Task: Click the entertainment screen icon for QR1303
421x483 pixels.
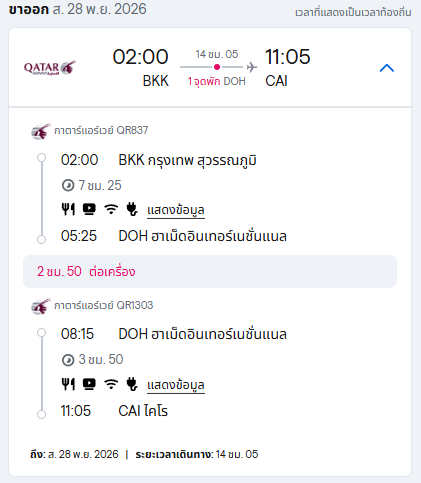Action: click(x=89, y=384)
